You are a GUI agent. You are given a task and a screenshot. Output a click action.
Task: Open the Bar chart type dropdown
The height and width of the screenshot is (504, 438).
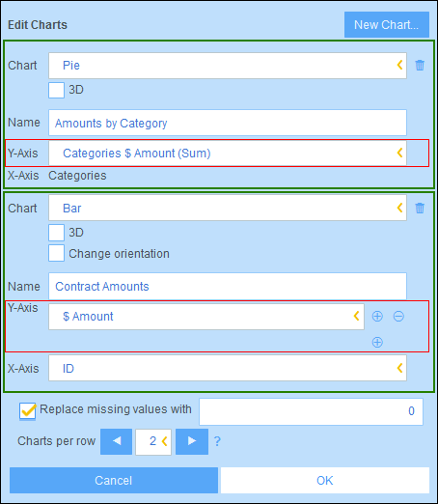[x=228, y=208]
